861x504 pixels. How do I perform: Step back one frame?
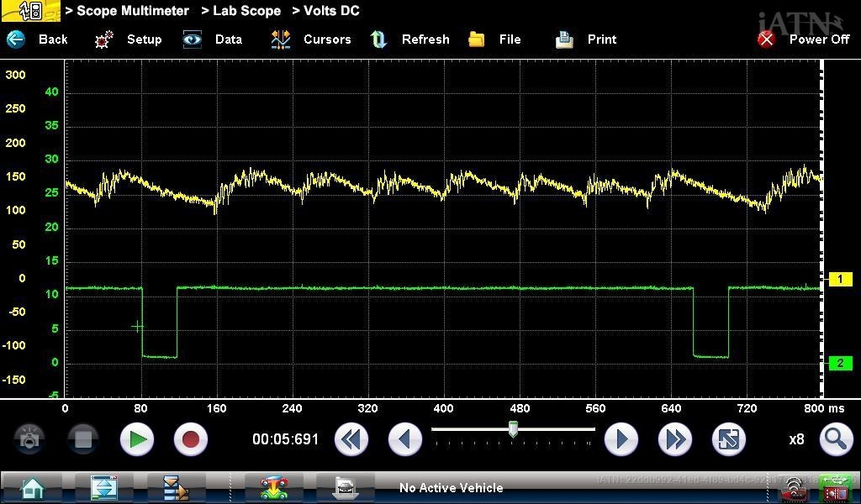404,439
